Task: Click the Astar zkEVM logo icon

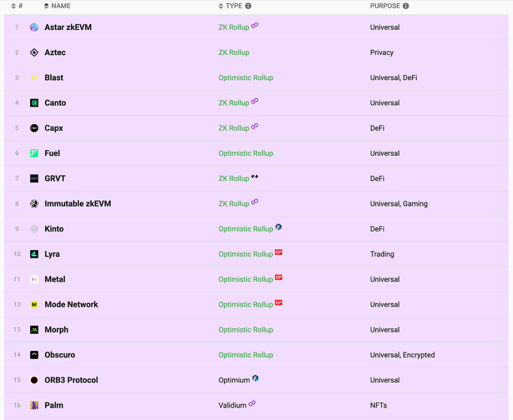Action: point(34,27)
